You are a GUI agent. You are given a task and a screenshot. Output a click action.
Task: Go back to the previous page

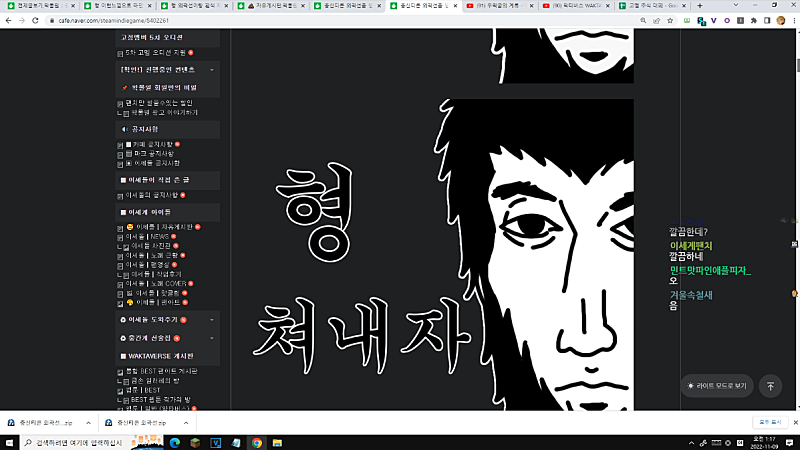8,20
